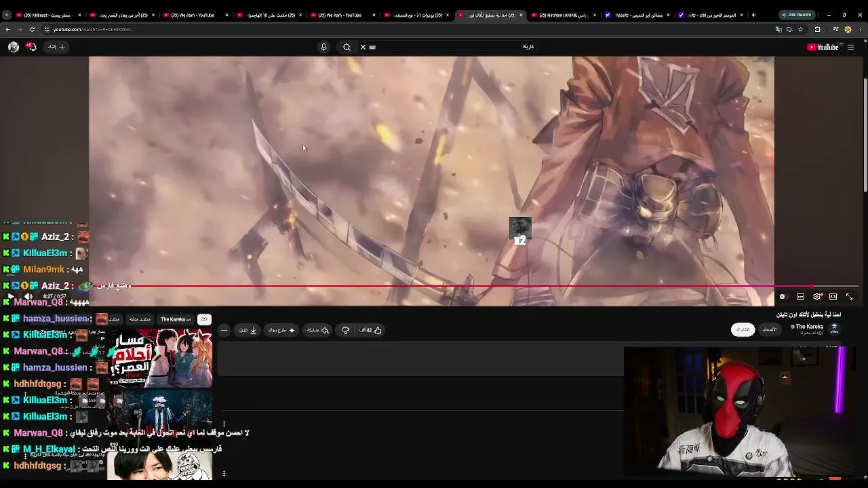This screenshot has width=868, height=488.
Task: Click chat username Milan9mk
Action: pyautogui.click(x=45, y=269)
